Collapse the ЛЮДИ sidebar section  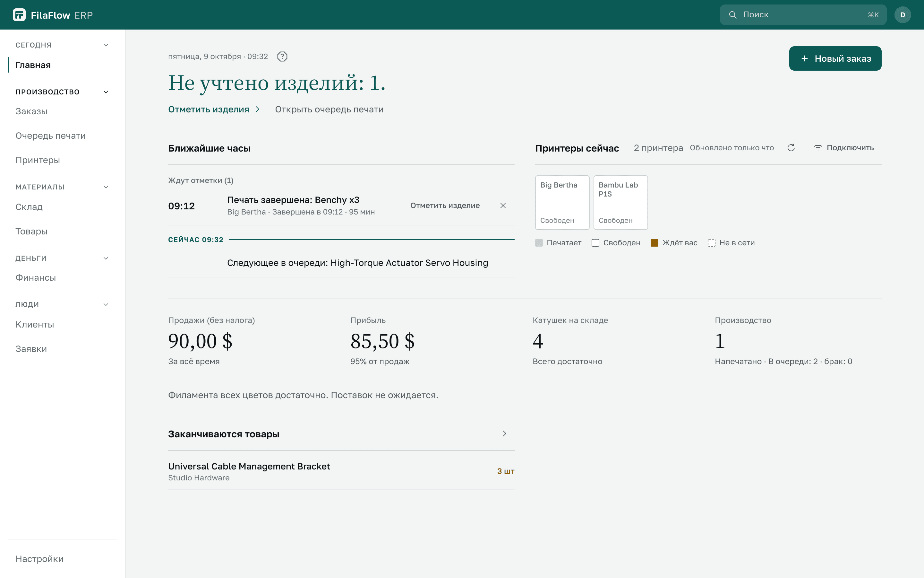point(106,305)
